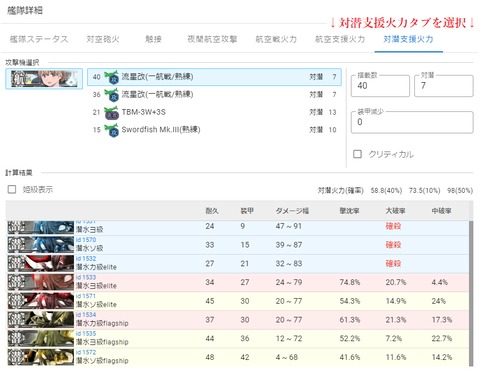Image resolution: width=480 pixels, height=372 pixels.
Task: Click the 潜水ヨ級elite banner image
Action: pyautogui.click(x=41, y=283)
